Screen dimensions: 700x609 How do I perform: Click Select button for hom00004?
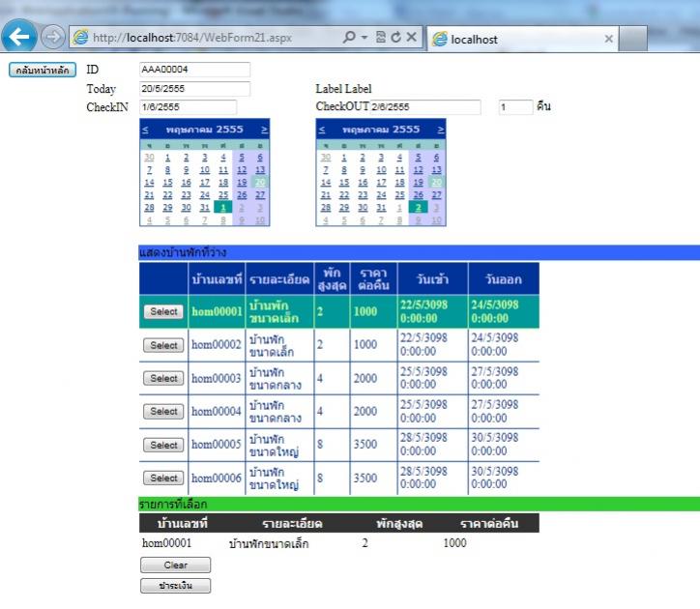163,411
